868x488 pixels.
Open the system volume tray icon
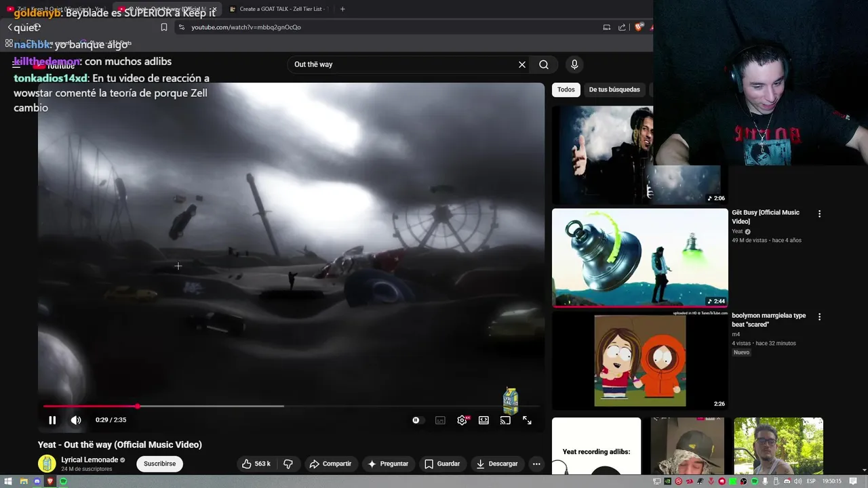point(798,481)
